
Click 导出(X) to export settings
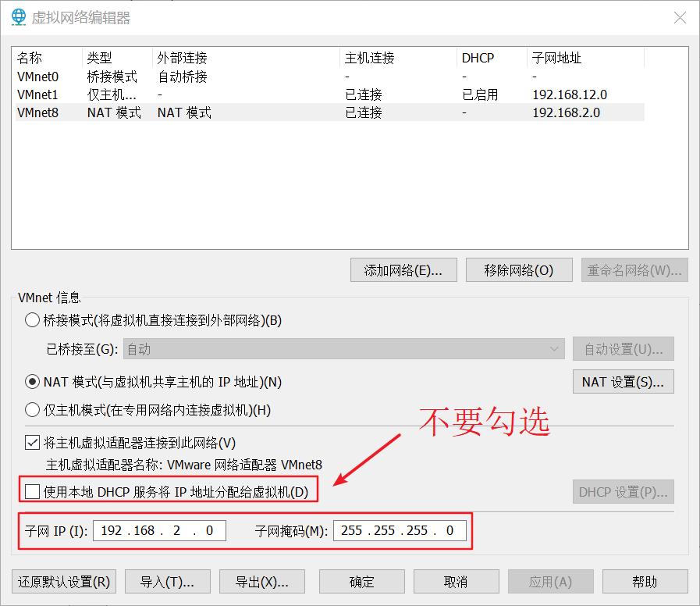point(261,581)
